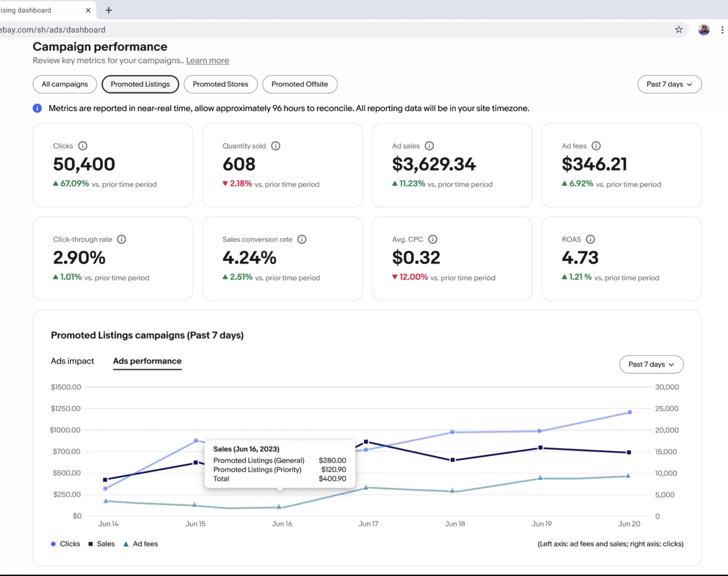Click the info icon beside Quantity sold

[x=276, y=146]
